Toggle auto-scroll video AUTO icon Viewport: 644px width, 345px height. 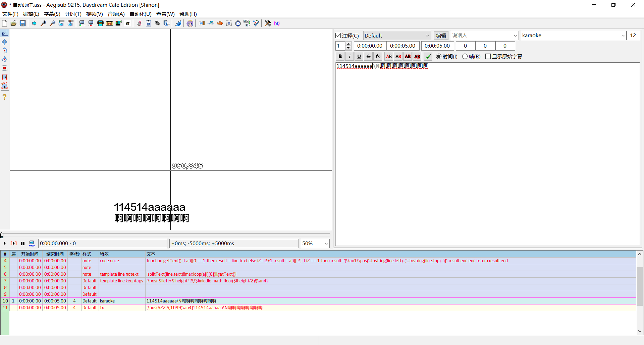32,244
